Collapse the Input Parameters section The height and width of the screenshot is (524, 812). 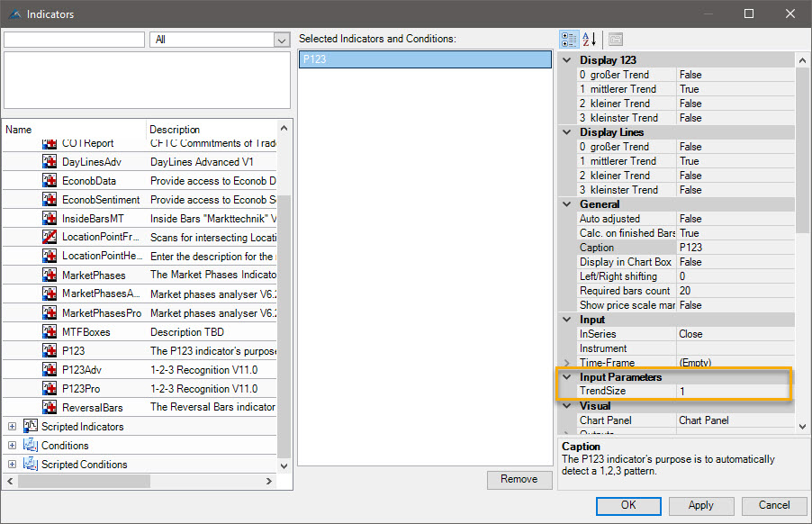(x=567, y=377)
